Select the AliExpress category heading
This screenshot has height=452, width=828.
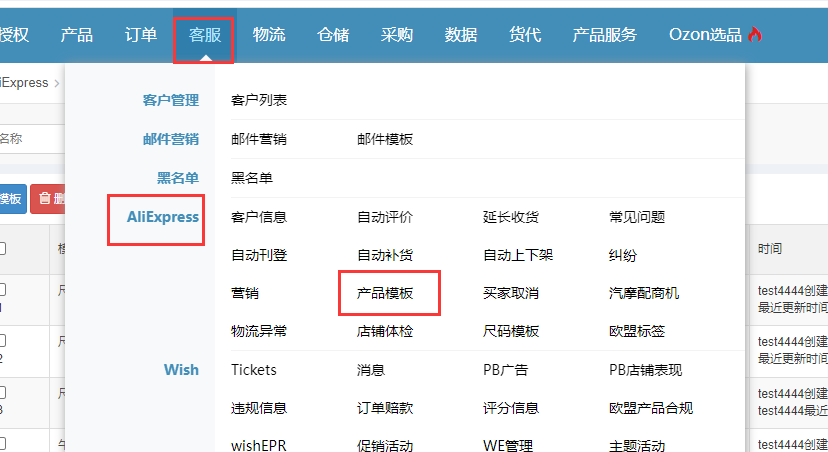pyautogui.click(x=163, y=217)
